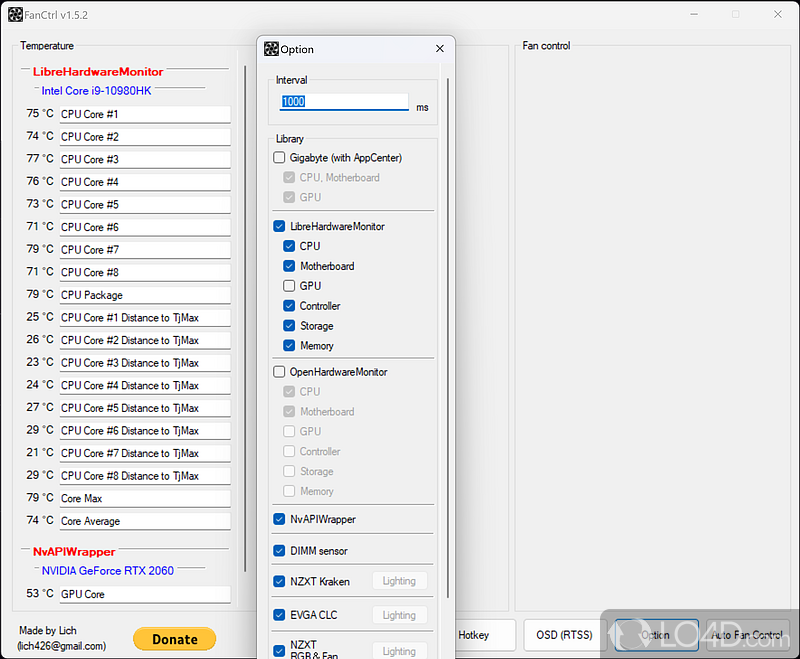
Task: Click the CPU Core #8 name field
Action: [145, 272]
